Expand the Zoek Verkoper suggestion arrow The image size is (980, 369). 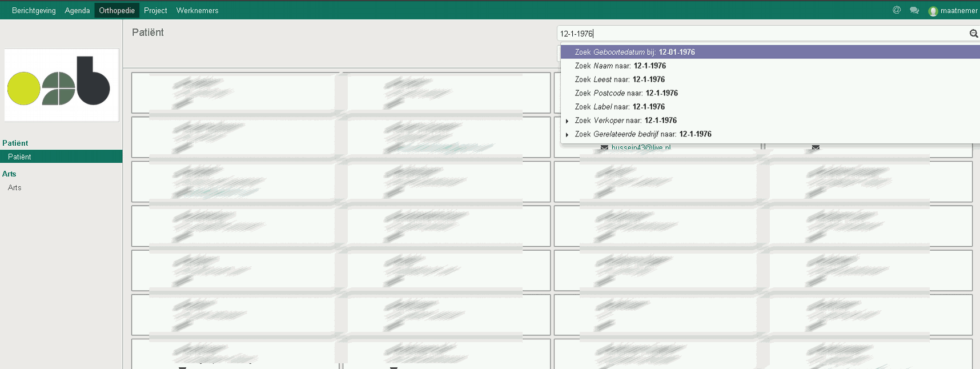coord(567,121)
